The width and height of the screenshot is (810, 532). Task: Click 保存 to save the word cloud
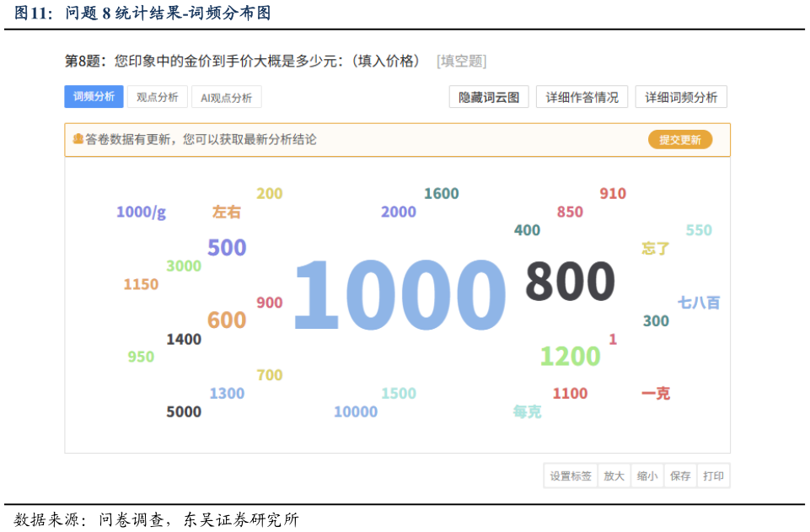pos(680,476)
